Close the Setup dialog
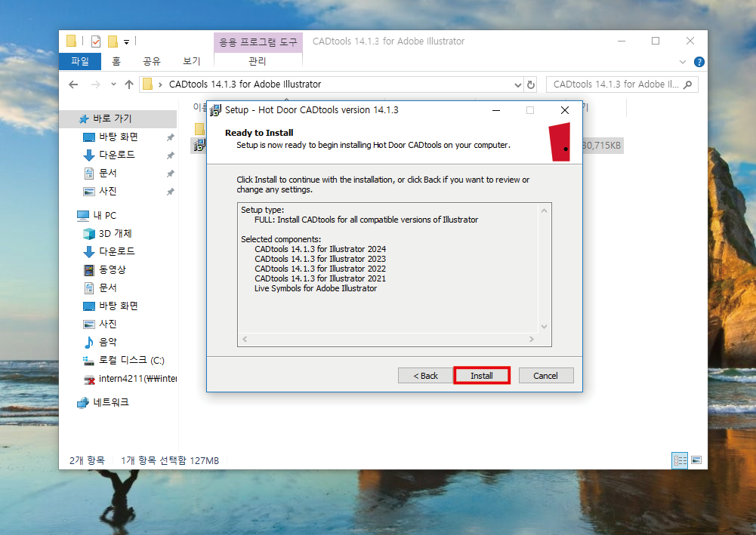Viewport: 756px width, 535px height. point(565,110)
